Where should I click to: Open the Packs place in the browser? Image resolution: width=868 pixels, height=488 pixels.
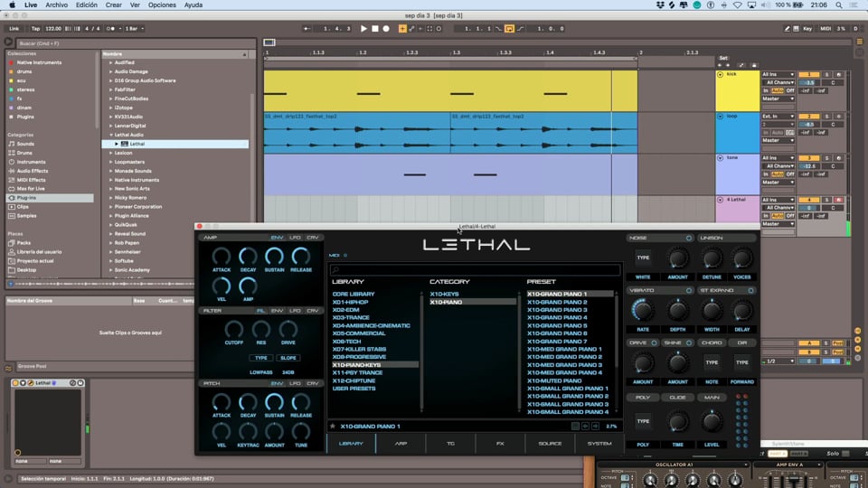(x=24, y=243)
